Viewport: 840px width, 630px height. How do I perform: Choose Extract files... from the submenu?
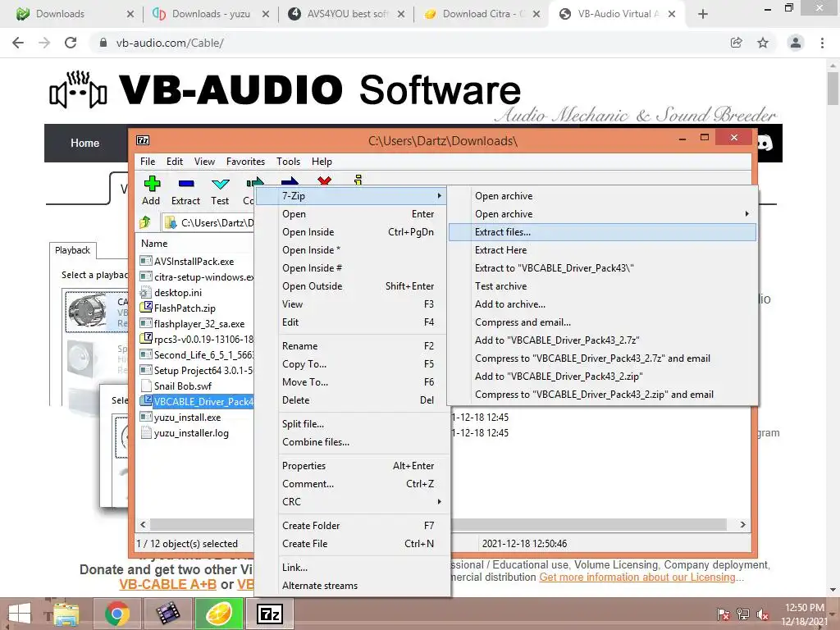coord(602,232)
